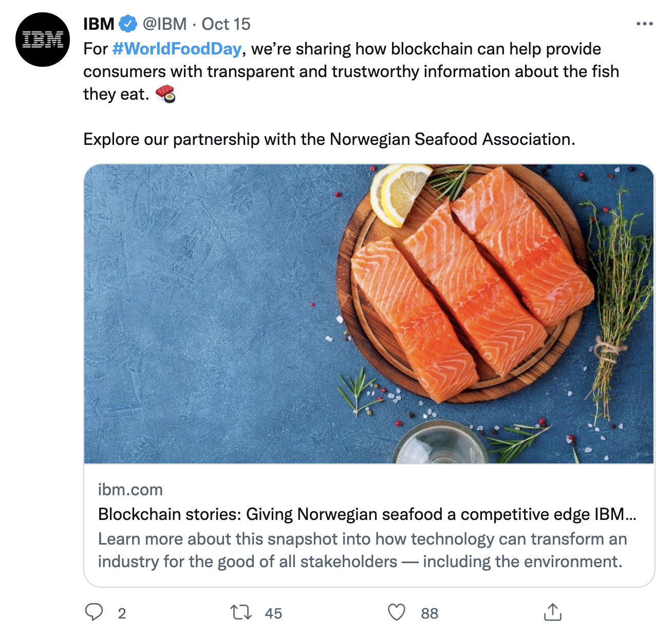Viewport: 672px width, 635px height.
Task: Click the IBM display name
Action: (99, 24)
